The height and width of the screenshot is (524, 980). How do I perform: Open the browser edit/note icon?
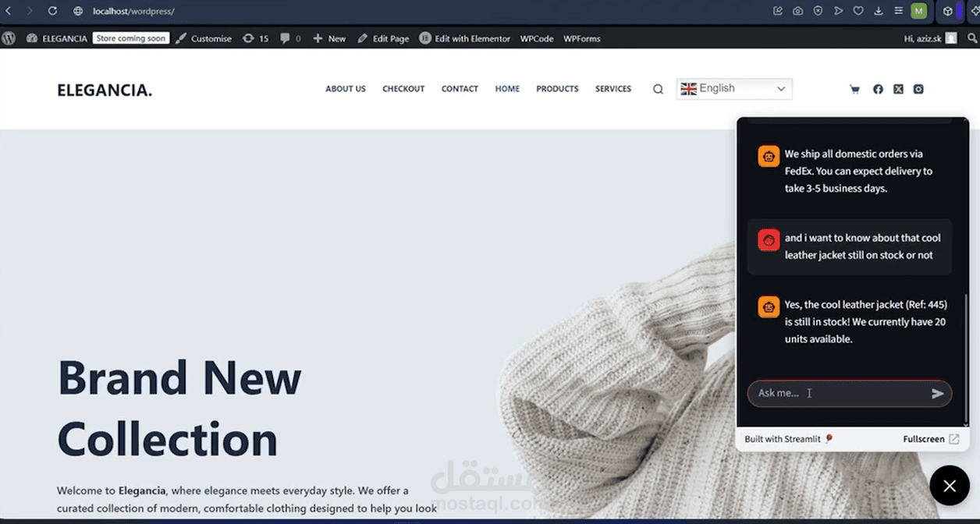click(778, 11)
